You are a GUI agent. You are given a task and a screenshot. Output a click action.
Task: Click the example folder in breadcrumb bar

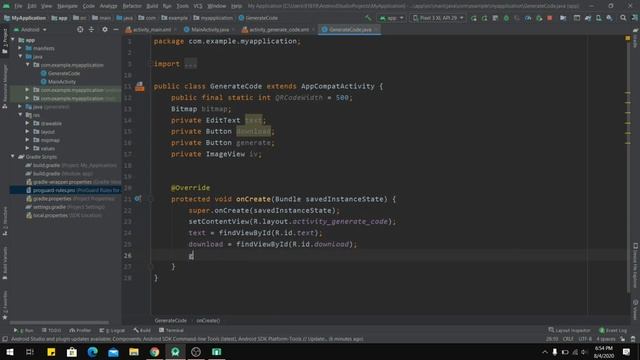[174, 18]
